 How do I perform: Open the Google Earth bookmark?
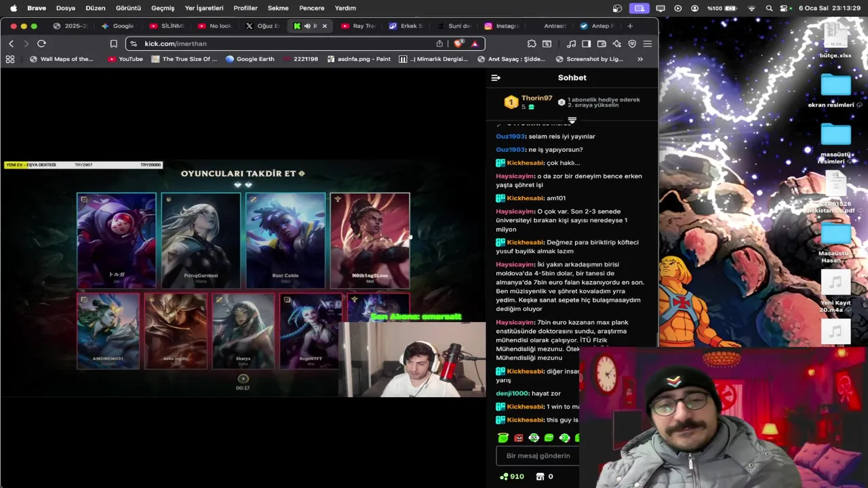(x=250, y=59)
